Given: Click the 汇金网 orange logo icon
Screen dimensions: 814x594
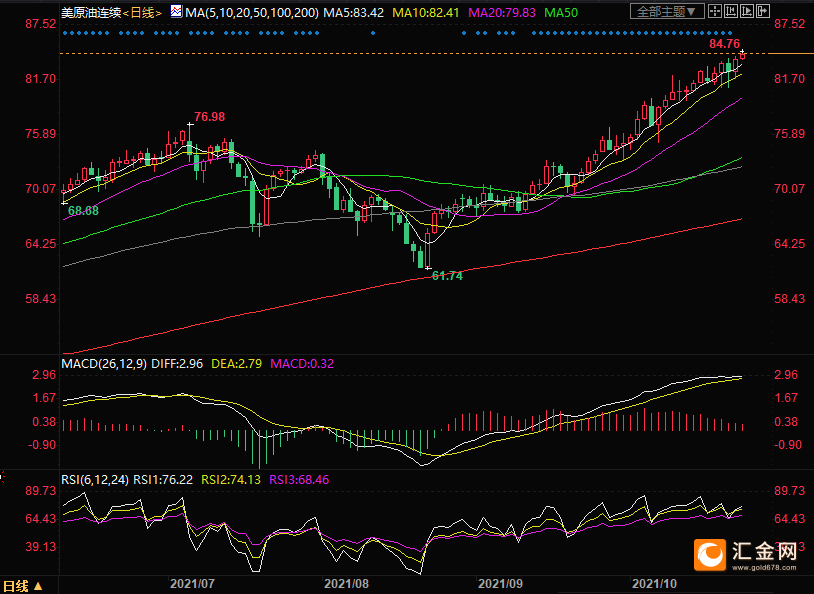Looking at the screenshot, I should click(712, 553).
